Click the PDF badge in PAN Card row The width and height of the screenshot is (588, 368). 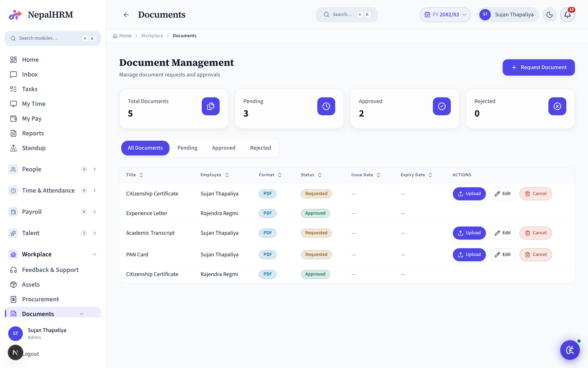click(267, 255)
